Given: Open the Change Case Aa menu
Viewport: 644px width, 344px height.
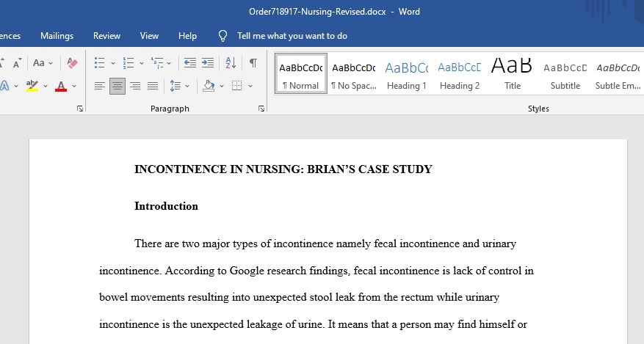Looking at the screenshot, I should click(x=43, y=63).
